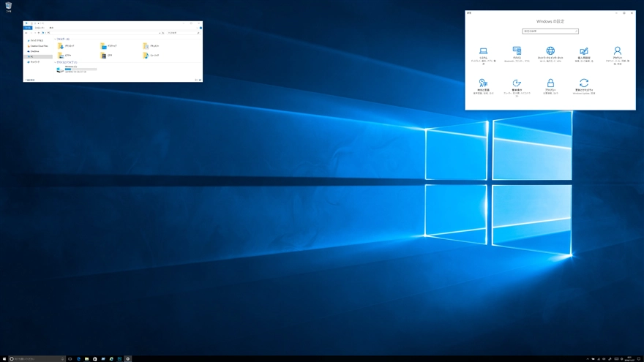Viewport: 644px width, 362px height.
Task: Refresh the Explorer window
Action: 163,33
